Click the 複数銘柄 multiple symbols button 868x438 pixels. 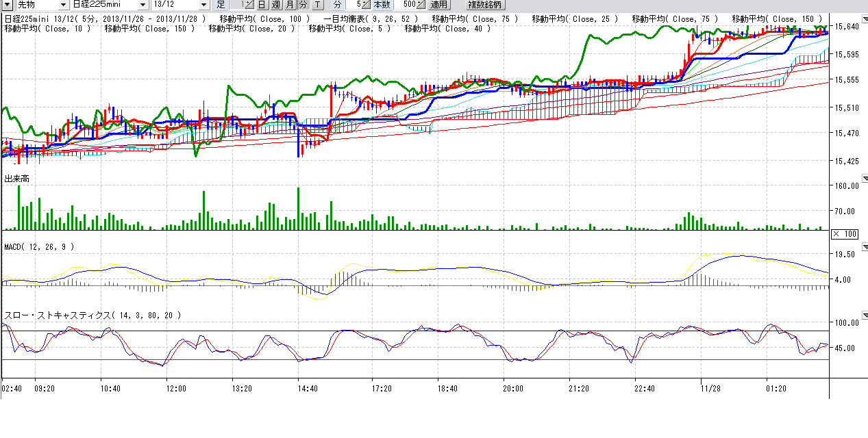[x=484, y=5]
